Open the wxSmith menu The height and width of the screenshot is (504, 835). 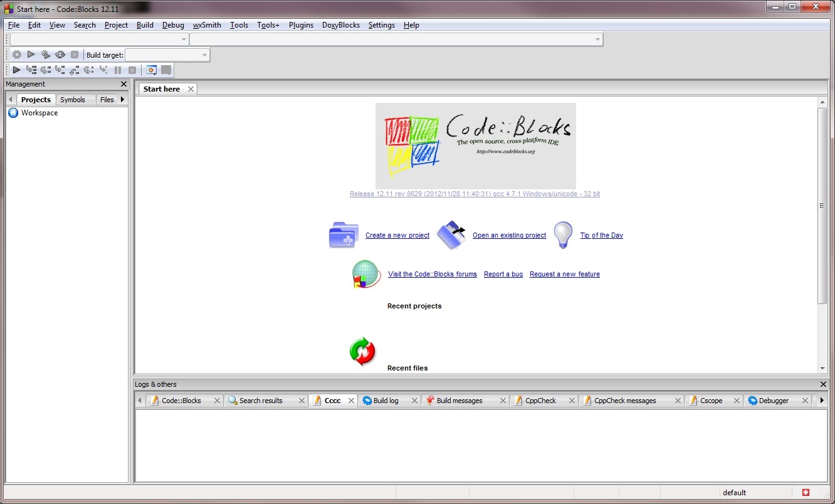tap(207, 25)
